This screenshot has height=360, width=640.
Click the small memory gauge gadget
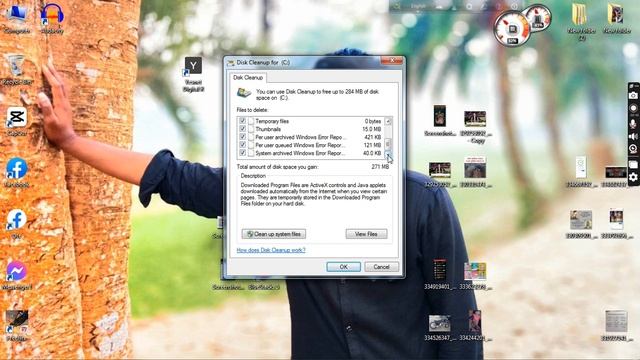click(539, 17)
